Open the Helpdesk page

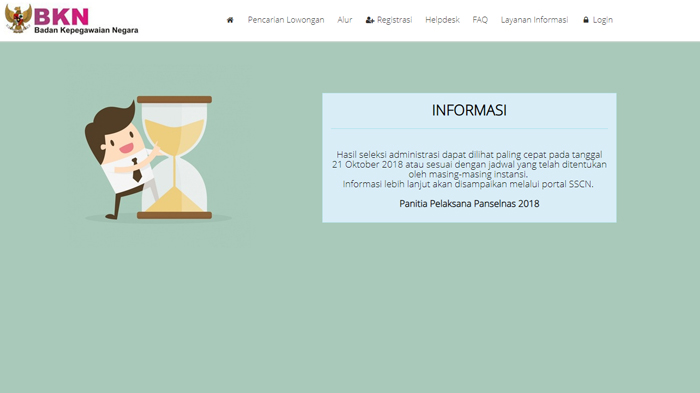[x=442, y=20]
